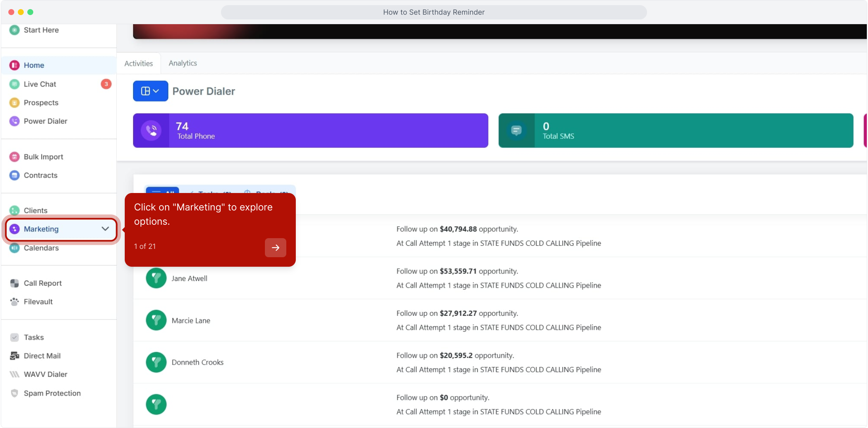
Task: Advance the tour with the next arrow button
Action: pyautogui.click(x=275, y=248)
